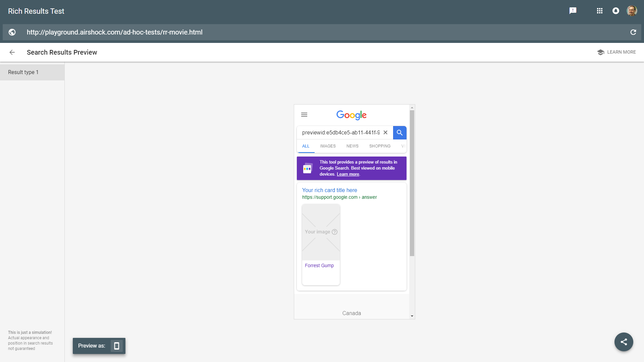
Task: Click the Learn more link in the purple banner
Action: [x=348, y=174]
